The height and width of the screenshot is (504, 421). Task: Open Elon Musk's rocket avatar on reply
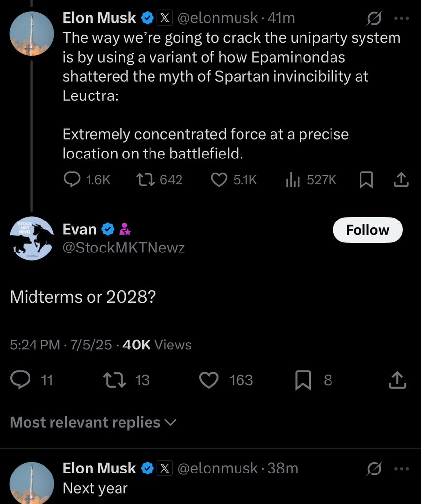(31, 483)
